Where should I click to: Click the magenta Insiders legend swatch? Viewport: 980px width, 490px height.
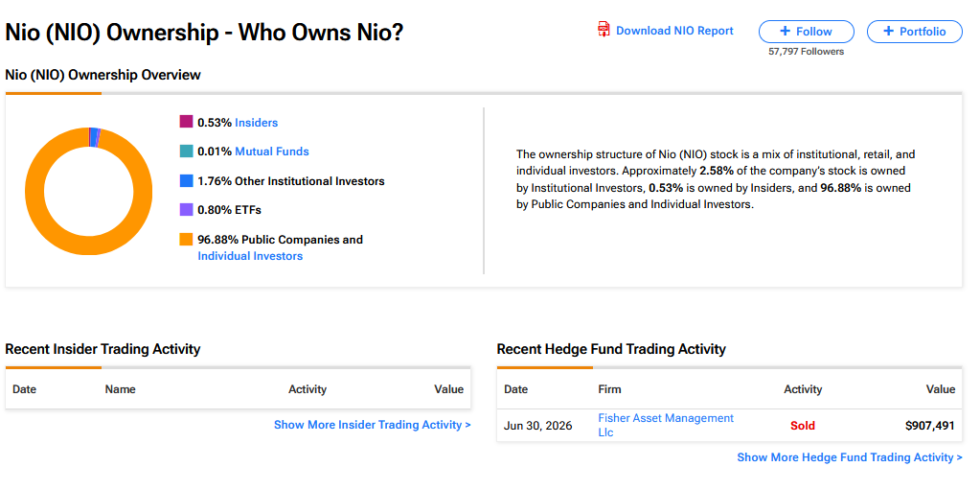point(186,122)
